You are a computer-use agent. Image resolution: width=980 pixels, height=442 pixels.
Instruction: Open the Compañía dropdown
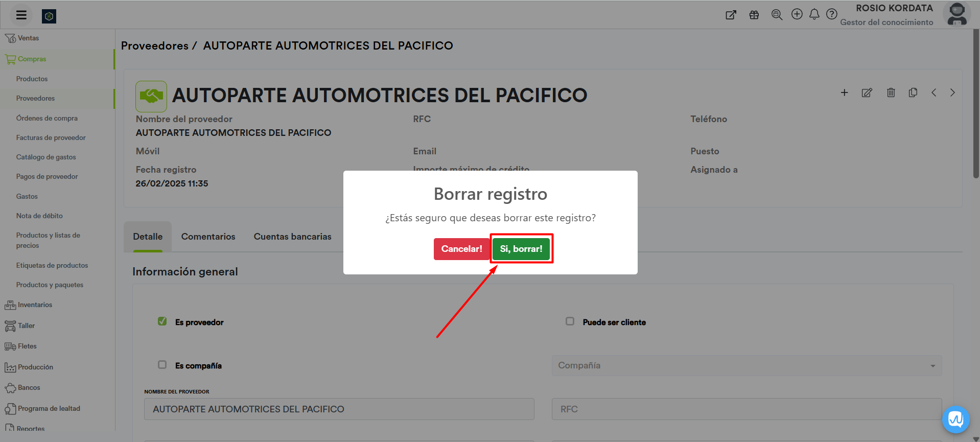tap(746, 366)
